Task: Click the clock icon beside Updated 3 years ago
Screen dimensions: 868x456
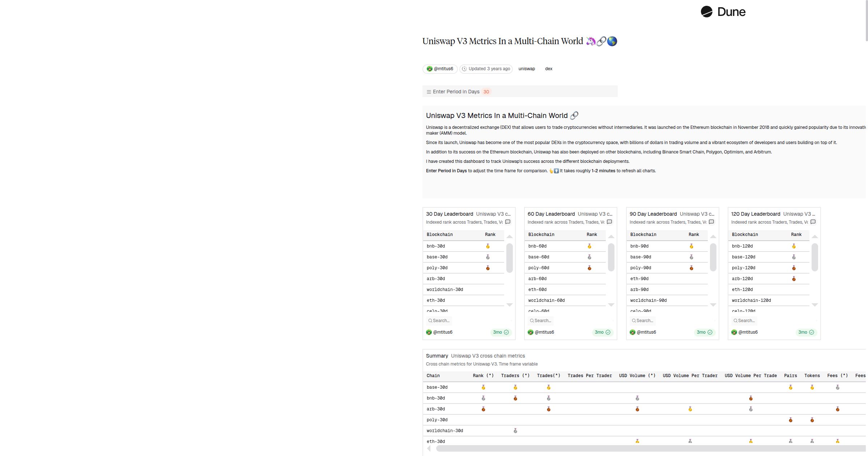Action: tap(464, 69)
